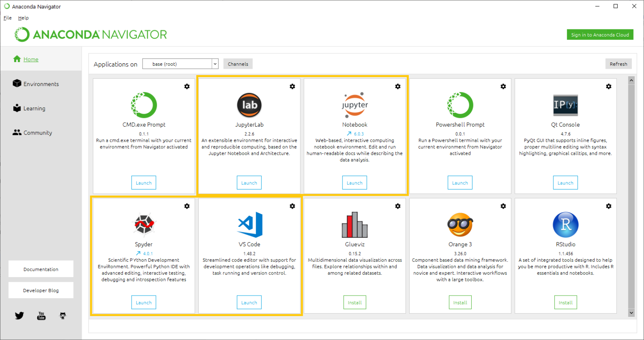Screen dimensions: 644x340
Task: Open the Twitter link icon
Action: click(x=19, y=316)
